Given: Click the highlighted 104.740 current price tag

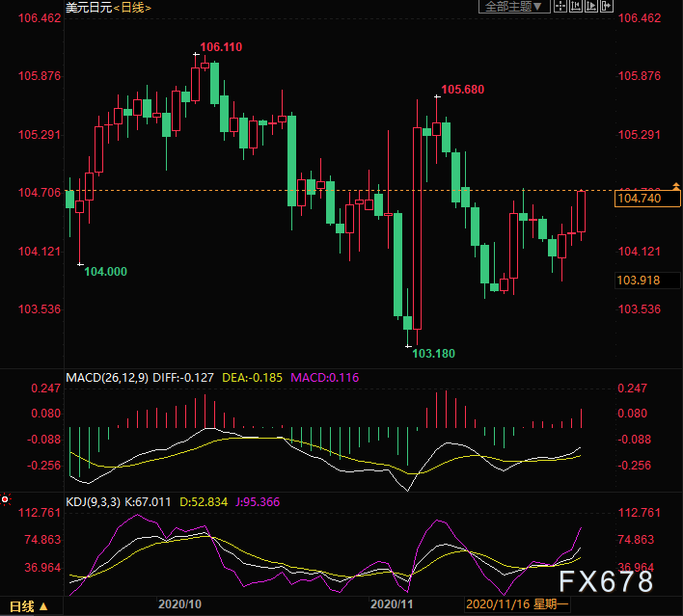Looking at the screenshot, I should tap(638, 199).
